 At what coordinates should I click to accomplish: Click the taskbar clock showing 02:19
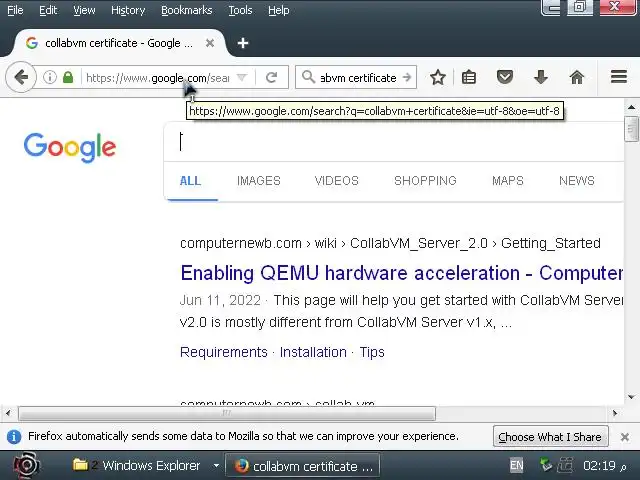[604, 465]
